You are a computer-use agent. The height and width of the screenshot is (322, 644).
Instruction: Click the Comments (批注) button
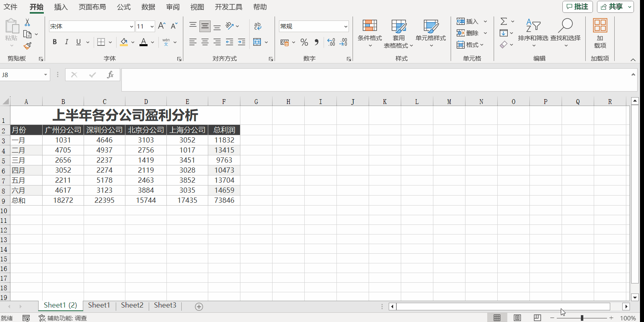tap(577, 7)
